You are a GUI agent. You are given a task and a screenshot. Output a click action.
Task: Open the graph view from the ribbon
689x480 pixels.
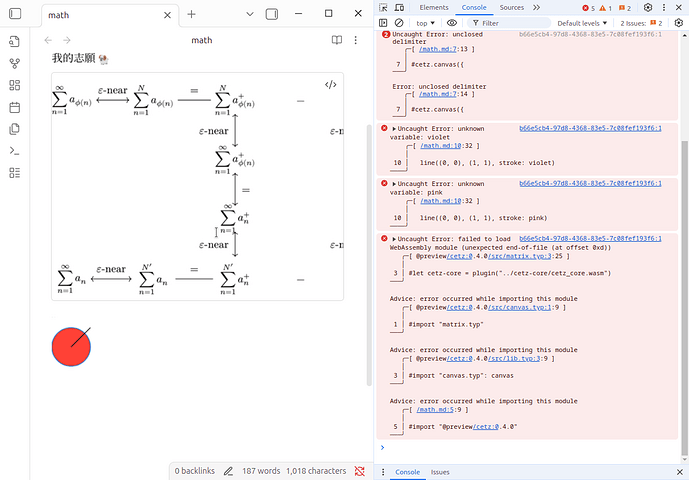pos(14,63)
